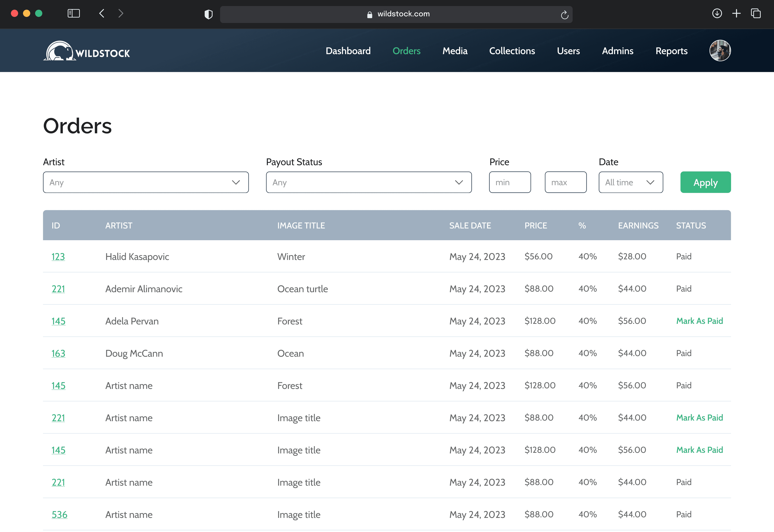The width and height of the screenshot is (774, 532).
Task: Mark Adela Pervan's order as paid
Action: click(x=699, y=321)
